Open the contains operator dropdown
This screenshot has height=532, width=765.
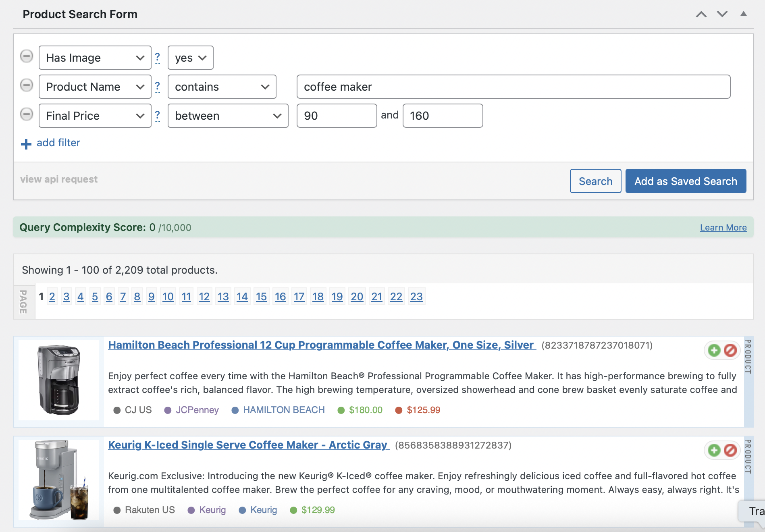222,87
